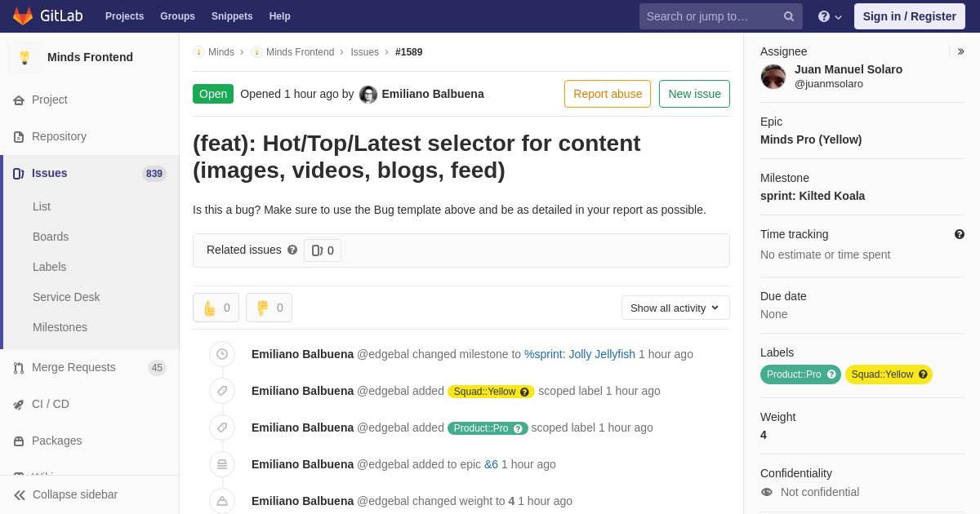980x514 pixels.
Task: Click green Product::Pro label in activity
Action: coord(488,428)
